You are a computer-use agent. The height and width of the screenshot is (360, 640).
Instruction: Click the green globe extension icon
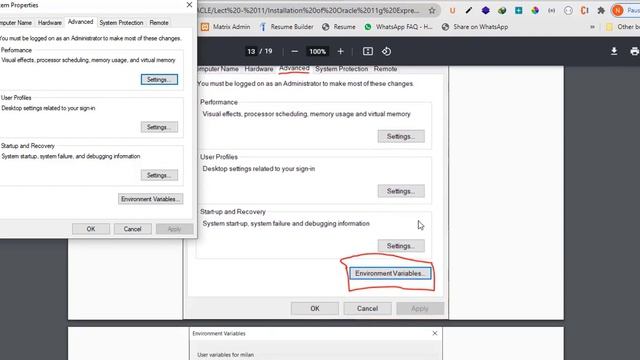(x=502, y=11)
